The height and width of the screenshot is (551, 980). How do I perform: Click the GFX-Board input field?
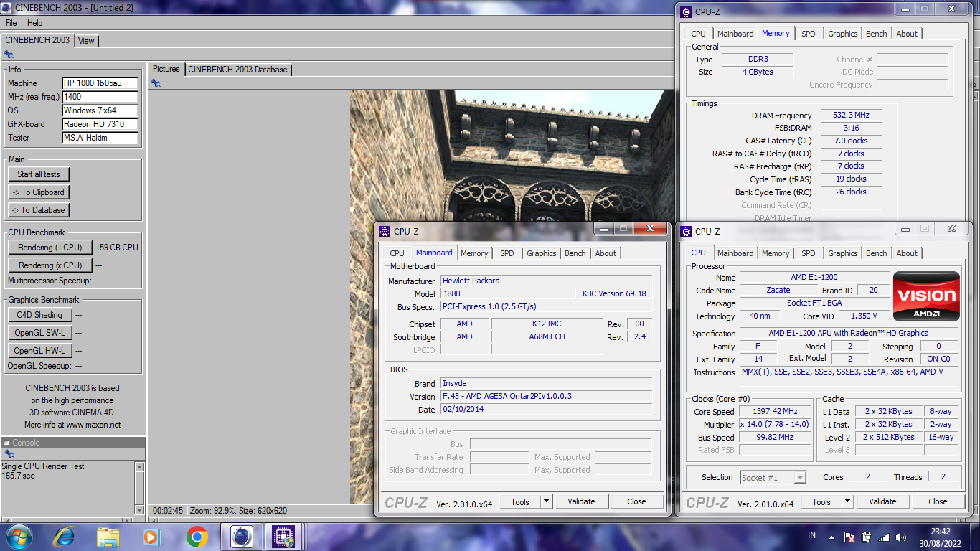[100, 124]
